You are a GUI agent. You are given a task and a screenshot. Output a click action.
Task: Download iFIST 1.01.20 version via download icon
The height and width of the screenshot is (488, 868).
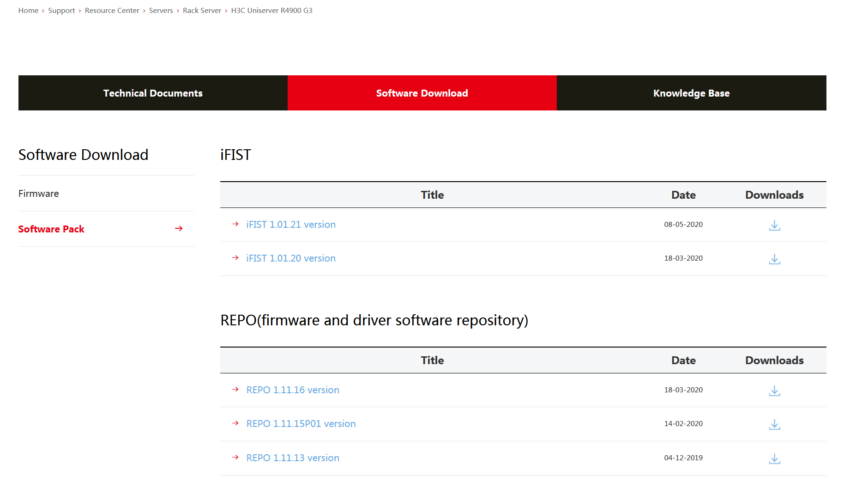coord(774,259)
